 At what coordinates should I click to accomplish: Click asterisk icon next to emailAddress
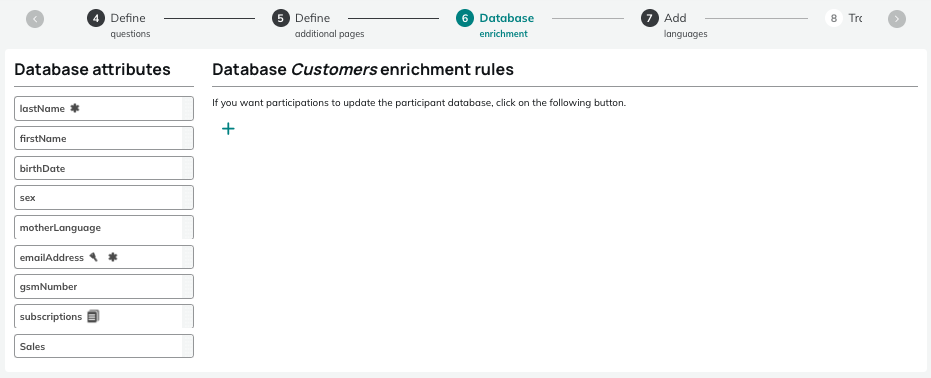click(113, 257)
